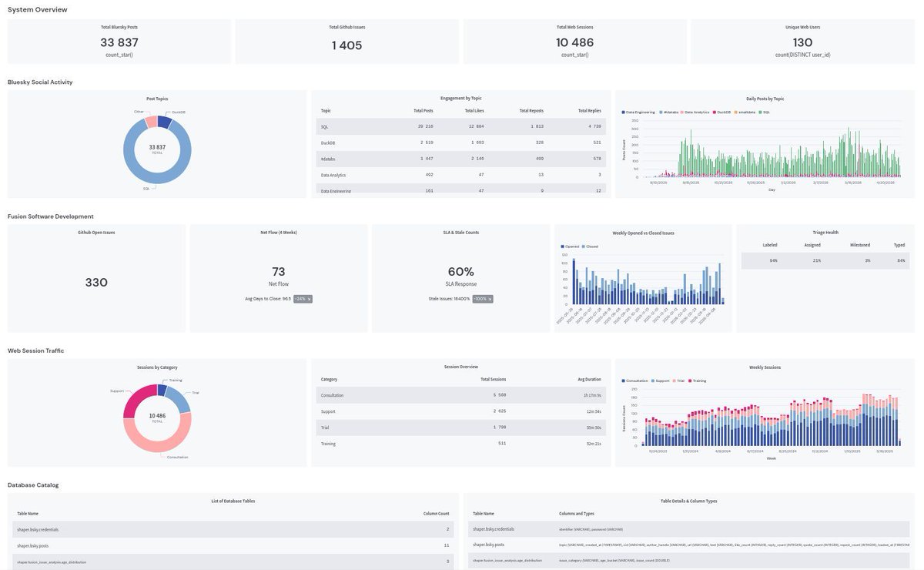Click Fusion Software Development section heading
Screen dimensions: 924x570
(51, 216)
